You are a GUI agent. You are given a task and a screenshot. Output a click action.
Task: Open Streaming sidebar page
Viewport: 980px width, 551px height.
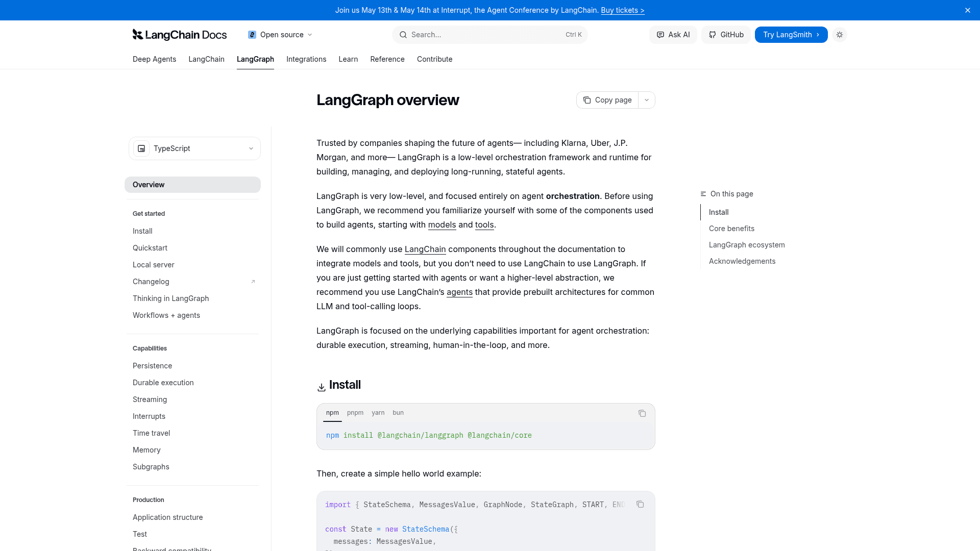pyautogui.click(x=192, y=399)
